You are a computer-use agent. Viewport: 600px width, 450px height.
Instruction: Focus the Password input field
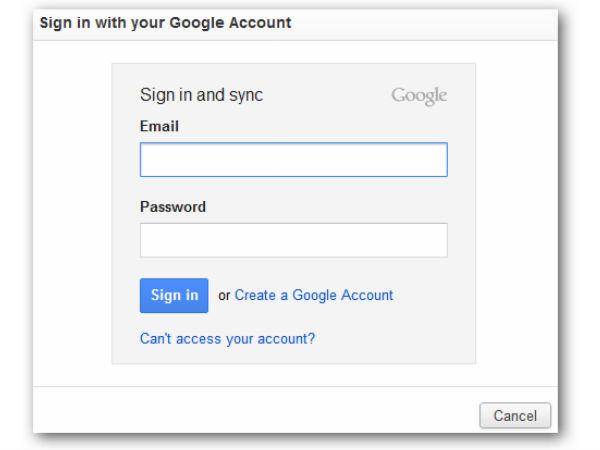click(x=293, y=240)
